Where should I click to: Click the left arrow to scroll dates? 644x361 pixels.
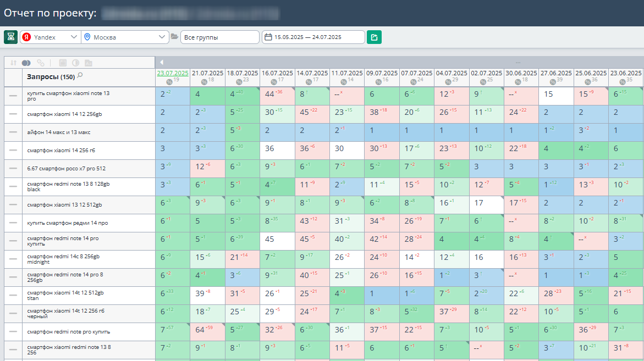[162, 62]
